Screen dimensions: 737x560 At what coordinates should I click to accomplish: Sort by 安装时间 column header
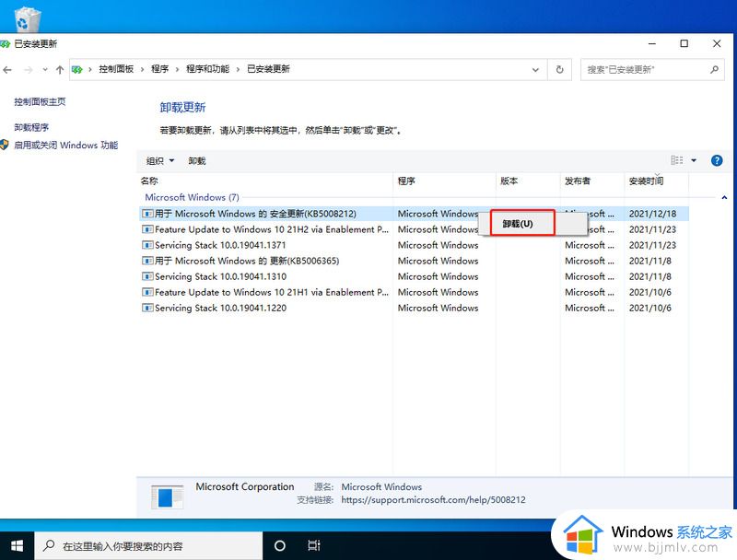647,181
